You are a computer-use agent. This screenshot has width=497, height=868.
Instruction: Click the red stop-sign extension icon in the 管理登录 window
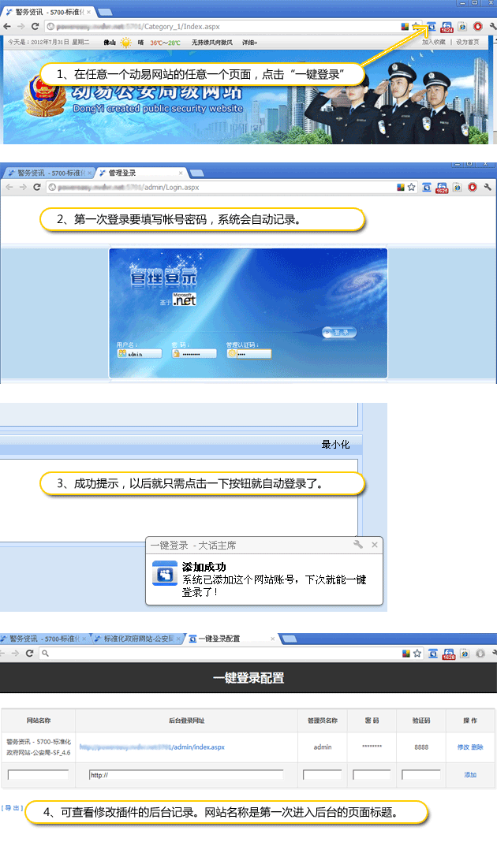point(473,188)
